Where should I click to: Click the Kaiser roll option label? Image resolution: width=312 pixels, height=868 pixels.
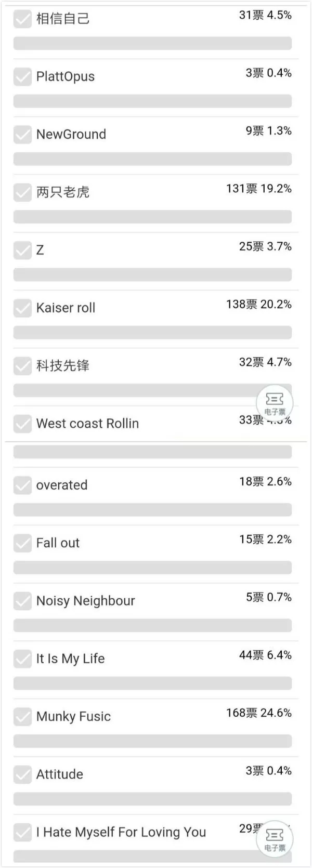pyautogui.click(x=66, y=308)
